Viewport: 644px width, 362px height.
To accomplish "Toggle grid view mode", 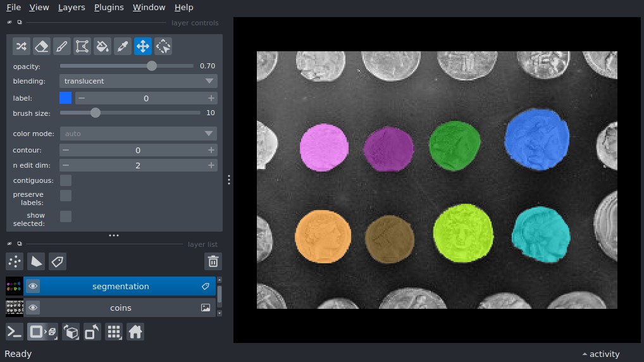I will coord(114,332).
